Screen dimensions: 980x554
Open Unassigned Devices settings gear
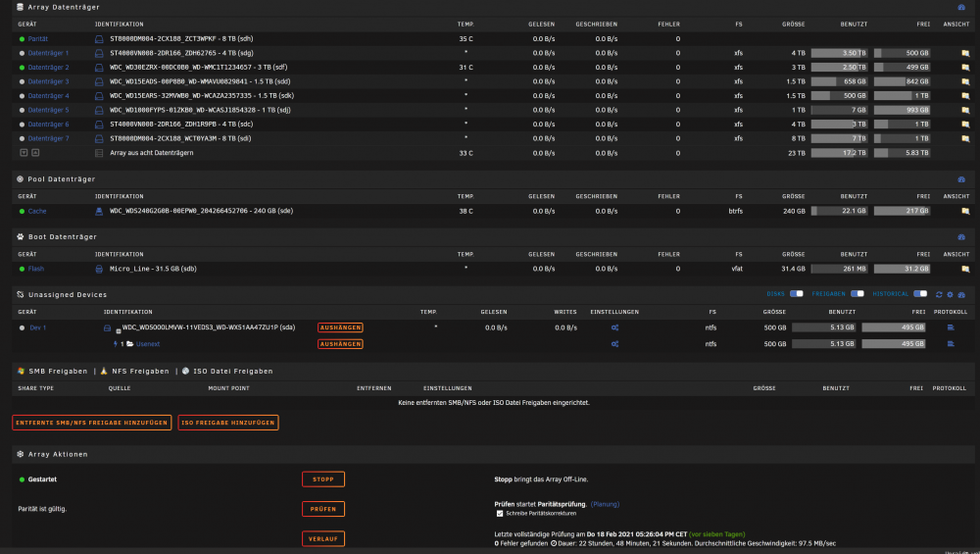click(x=950, y=294)
